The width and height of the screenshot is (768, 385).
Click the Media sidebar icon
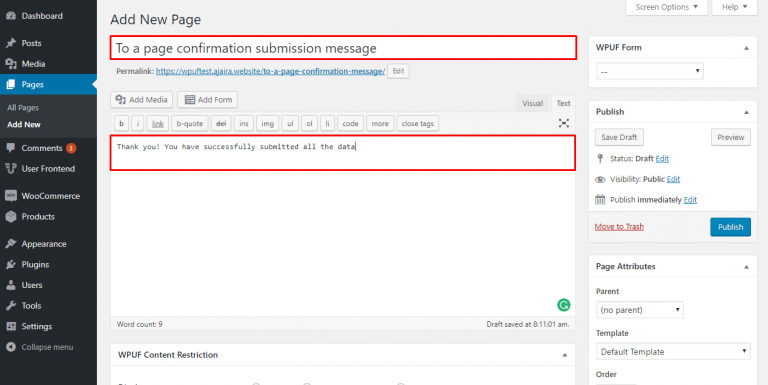pos(11,64)
